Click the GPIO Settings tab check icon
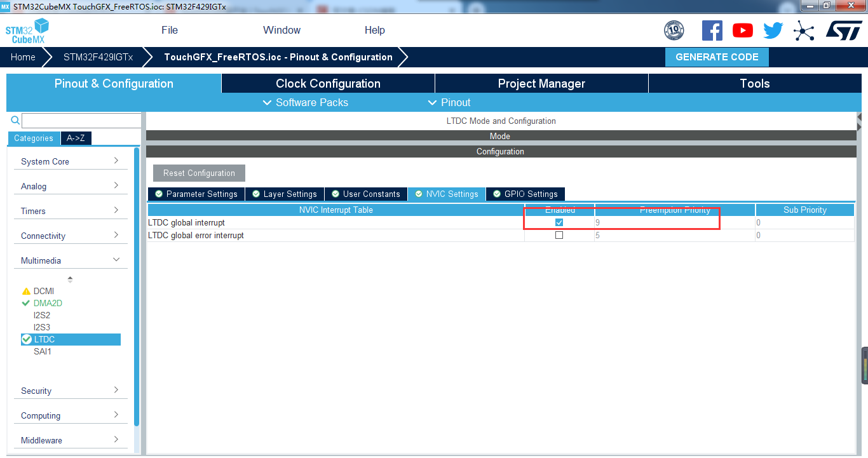 (497, 194)
